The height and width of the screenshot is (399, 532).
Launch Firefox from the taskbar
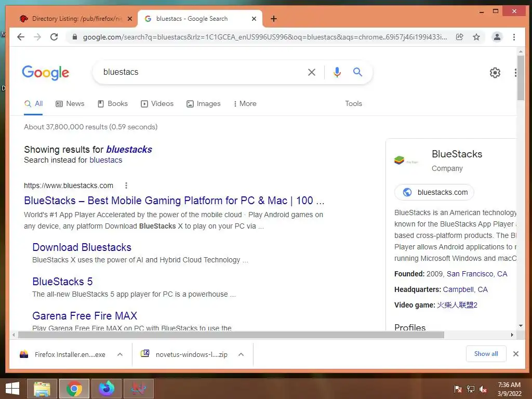coord(107,389)
